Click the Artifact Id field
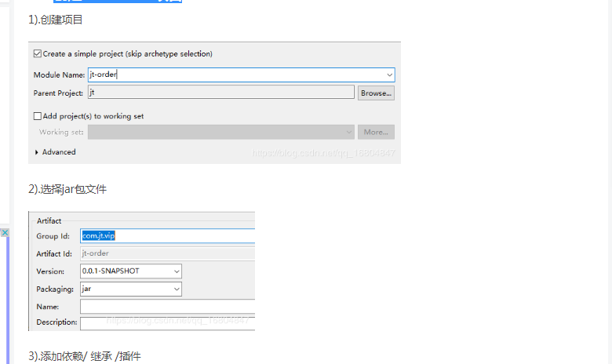 167,253
